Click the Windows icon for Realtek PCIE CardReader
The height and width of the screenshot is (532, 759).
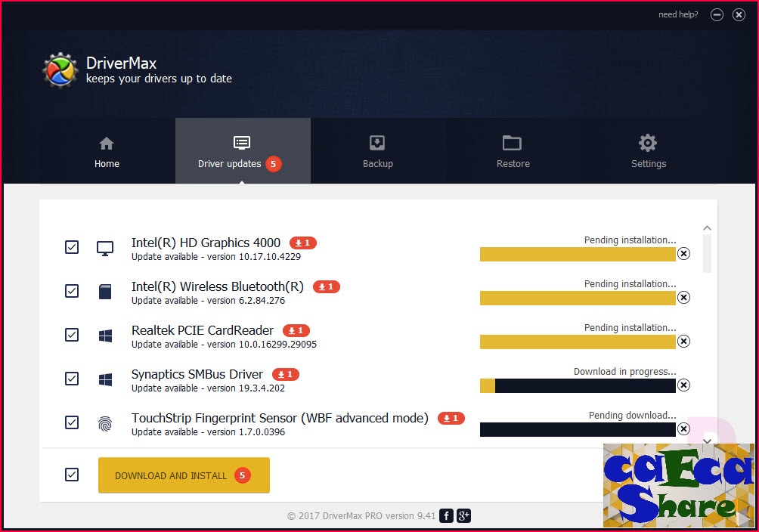(x=106, y=336)
